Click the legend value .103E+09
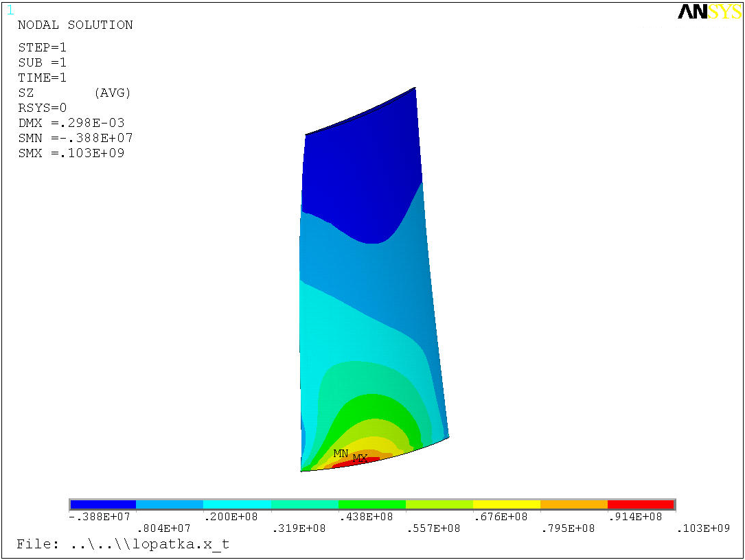 [x=703, y=528]
